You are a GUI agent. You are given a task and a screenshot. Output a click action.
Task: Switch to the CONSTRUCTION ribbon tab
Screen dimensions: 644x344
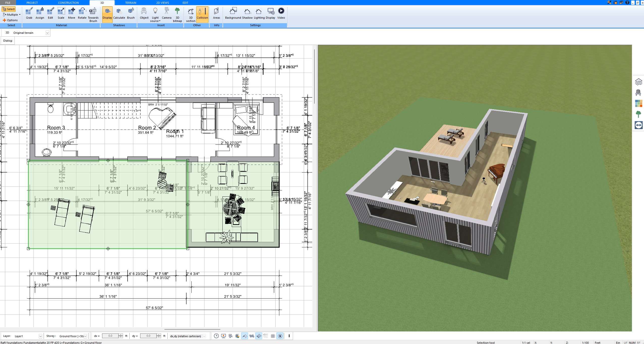point(68,3)
